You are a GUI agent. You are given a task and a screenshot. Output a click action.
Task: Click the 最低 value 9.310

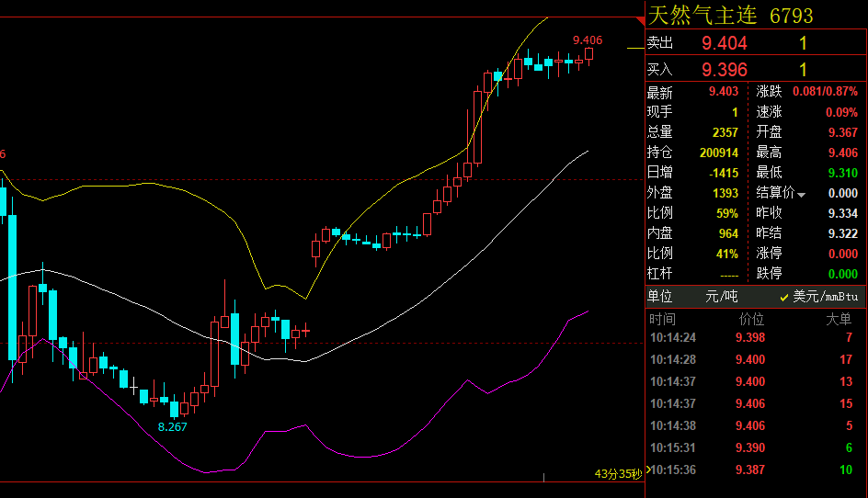click(843, 173)
